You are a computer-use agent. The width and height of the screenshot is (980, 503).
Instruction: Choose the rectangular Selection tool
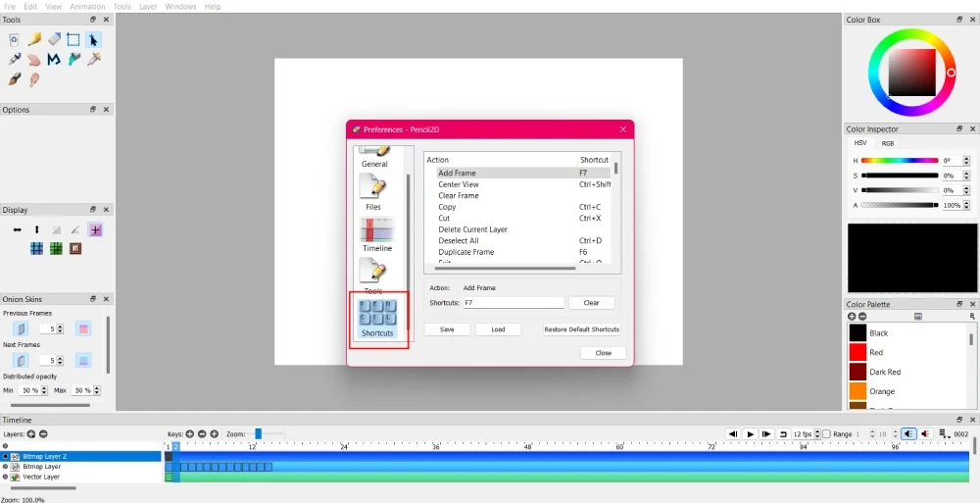pos(73,40)
